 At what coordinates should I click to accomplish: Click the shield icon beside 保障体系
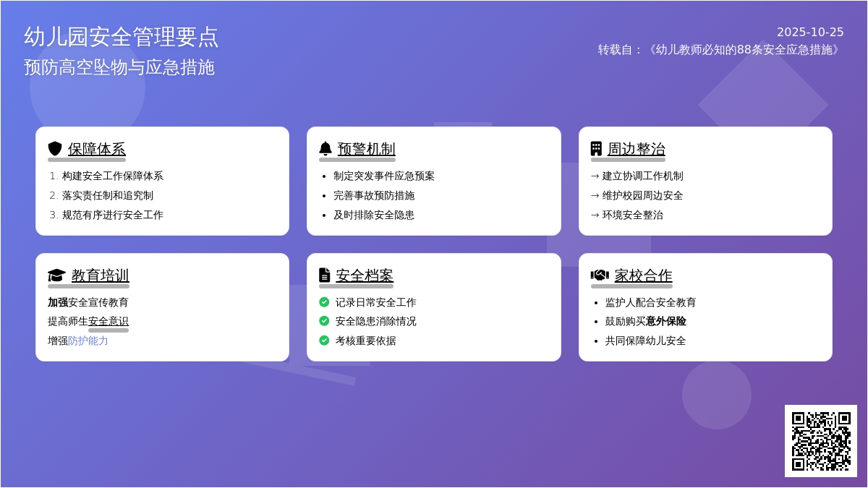tap(55, 149)
